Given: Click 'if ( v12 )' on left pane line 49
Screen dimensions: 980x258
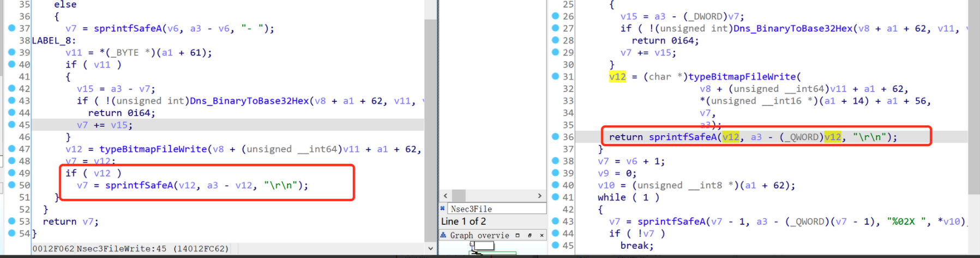Looking at the screenshot, I should 93,173.
